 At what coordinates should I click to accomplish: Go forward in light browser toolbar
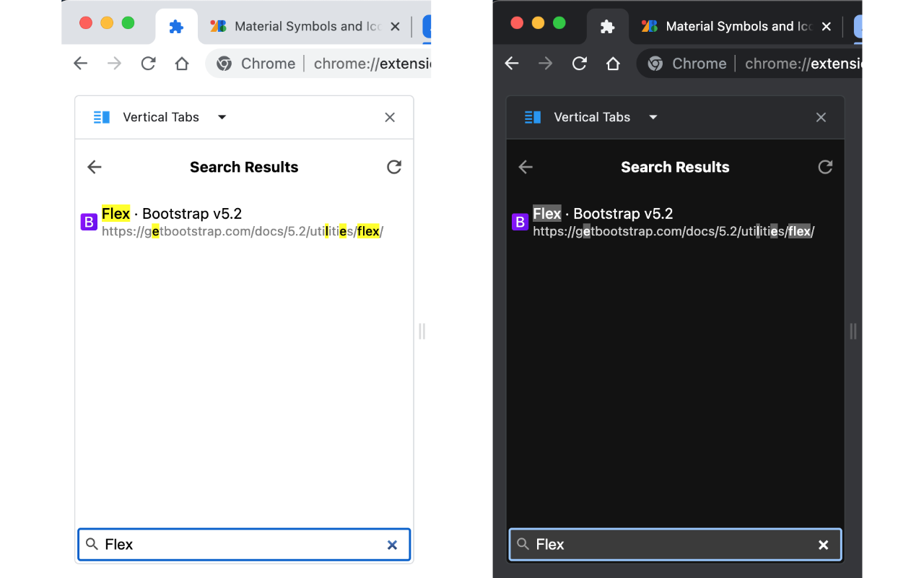click(115, 64)
